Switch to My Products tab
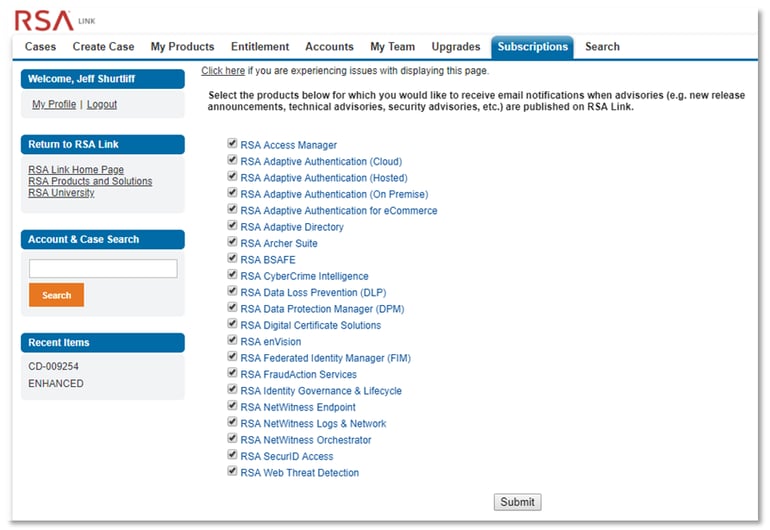Image resolution: width=770 pixels, height=530 pixels. tap(182, 47)
